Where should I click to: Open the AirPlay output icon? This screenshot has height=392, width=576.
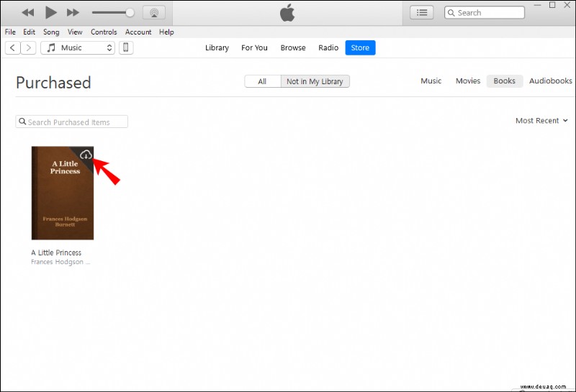154,13
